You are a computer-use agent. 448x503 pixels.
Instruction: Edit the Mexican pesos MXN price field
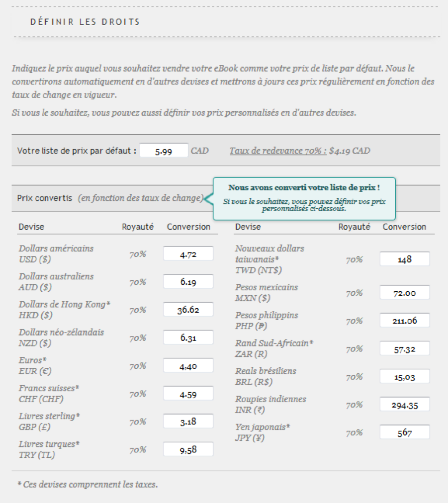click(x=405, y=293)
